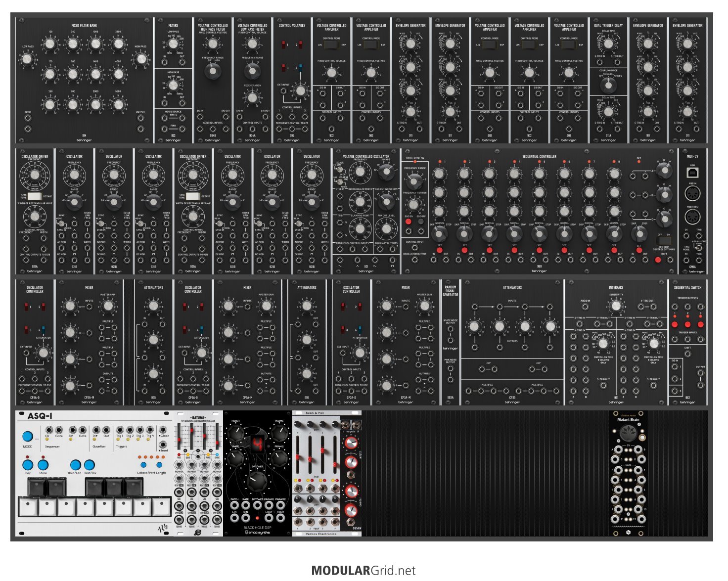
Task: Click the Store button on ASQ-1
Action: point(43,465)
